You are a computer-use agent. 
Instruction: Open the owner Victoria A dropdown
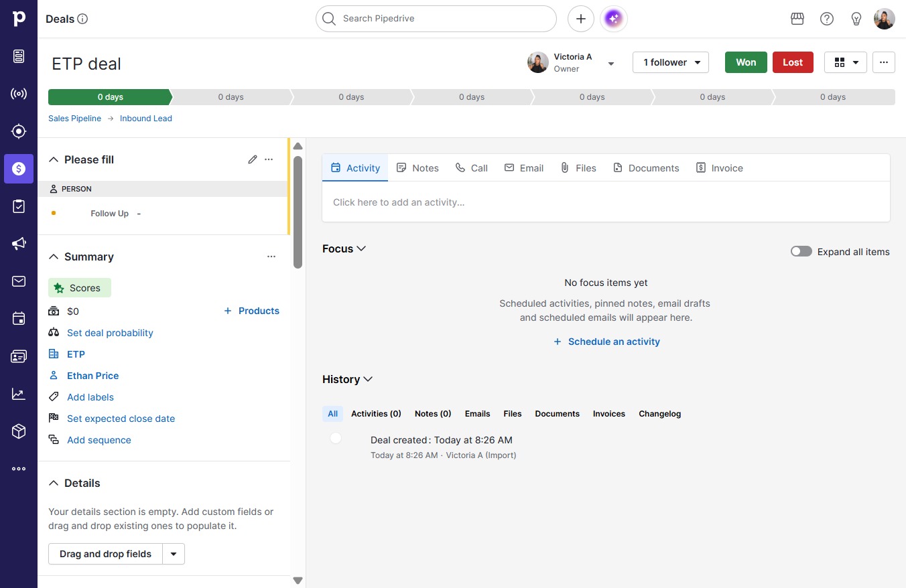[611, 63]
